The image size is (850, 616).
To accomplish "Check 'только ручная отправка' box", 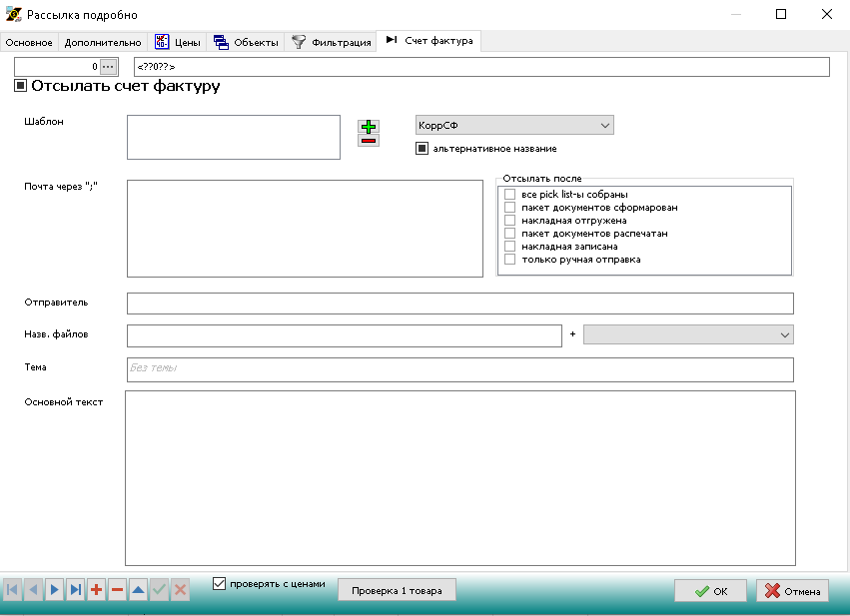I will [x=510, y=260].
